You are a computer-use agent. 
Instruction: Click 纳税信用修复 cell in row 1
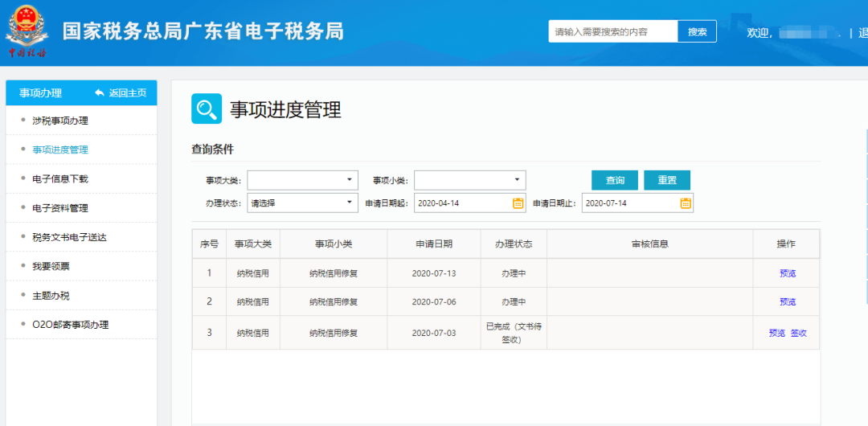pyautogui.click(x=334, y=273)
